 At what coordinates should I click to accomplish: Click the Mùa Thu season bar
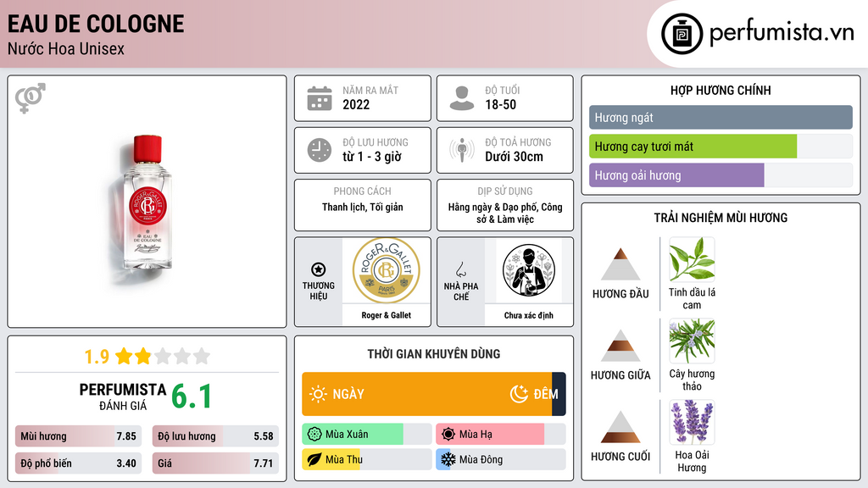366,459
